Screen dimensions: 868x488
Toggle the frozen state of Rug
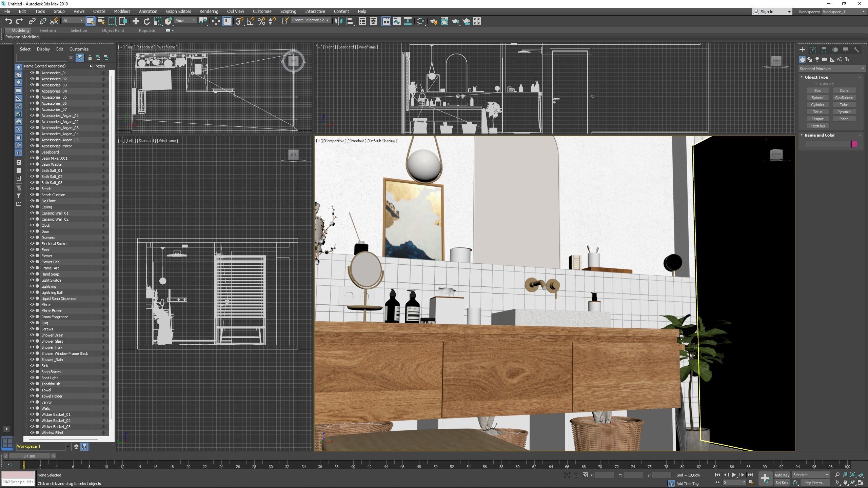[103, 323]
